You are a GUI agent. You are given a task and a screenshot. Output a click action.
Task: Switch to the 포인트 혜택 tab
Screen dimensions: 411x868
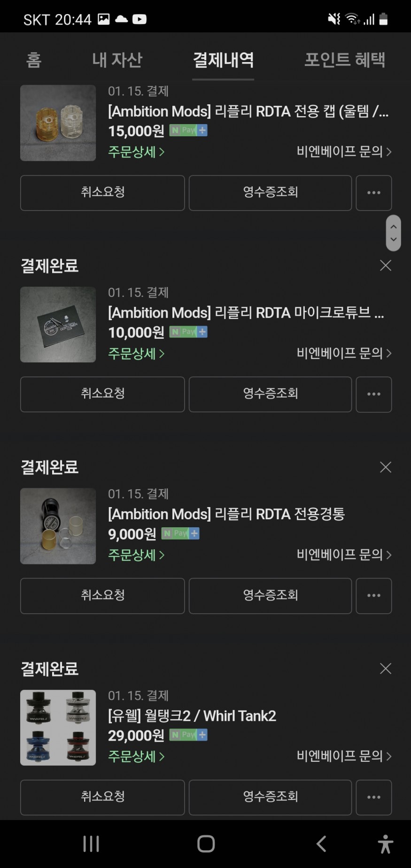(345, 60)
